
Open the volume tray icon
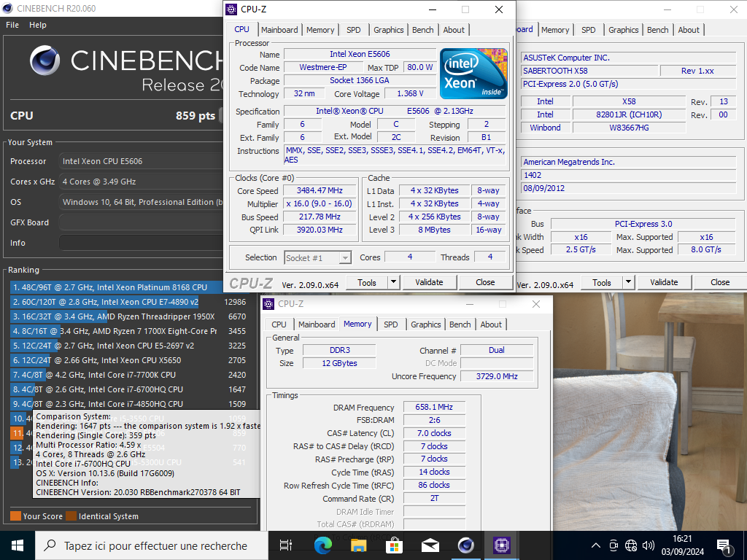649,545
